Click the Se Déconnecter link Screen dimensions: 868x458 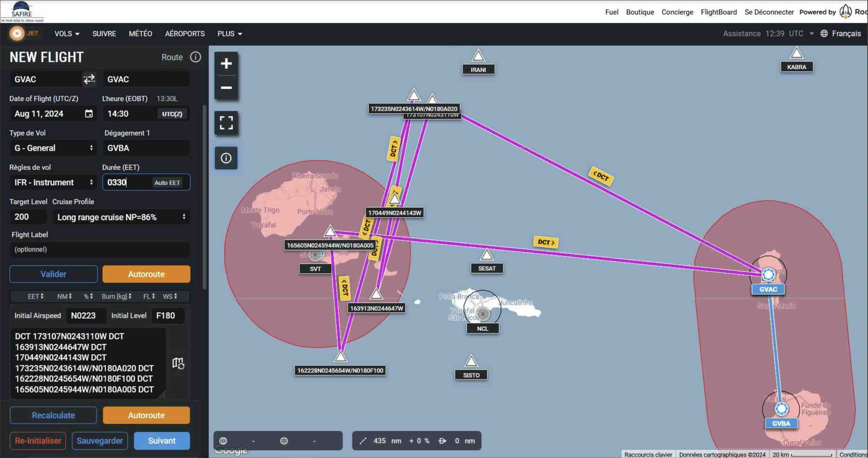coord(769,12)
